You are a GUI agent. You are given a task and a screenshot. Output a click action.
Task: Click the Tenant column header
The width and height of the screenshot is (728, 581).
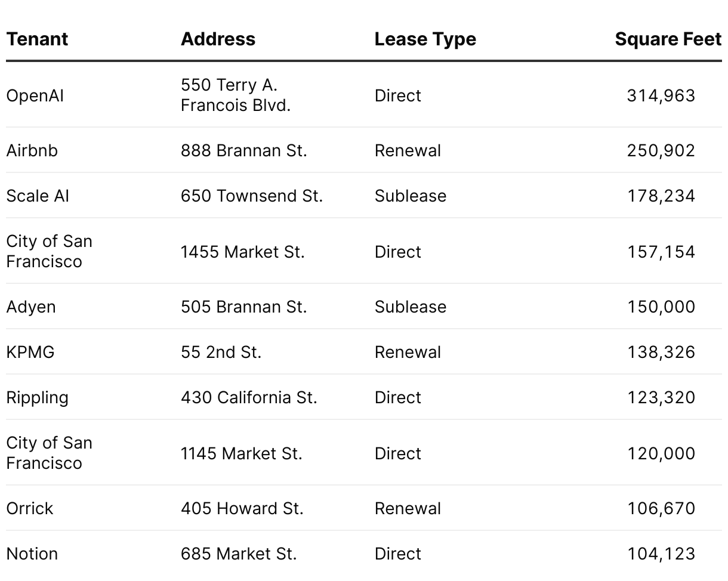tap(37, 39)
